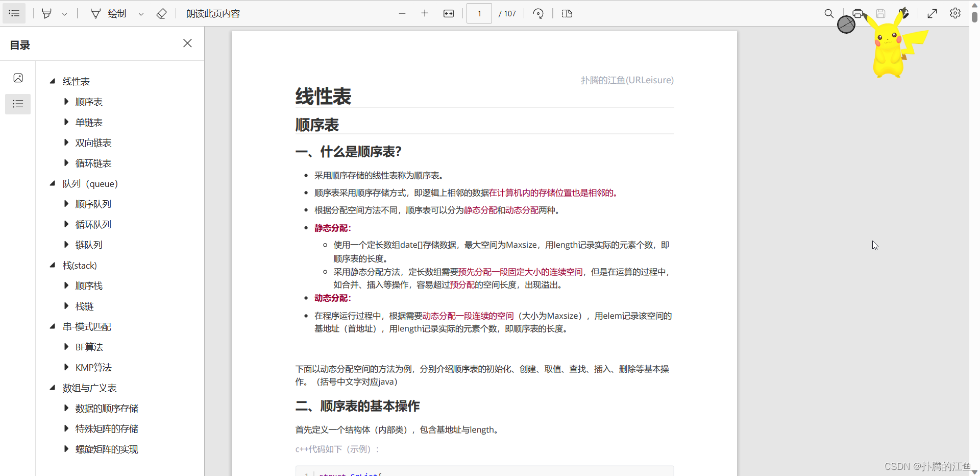Go to 链队列 outline entry

(x=89, y=245)
